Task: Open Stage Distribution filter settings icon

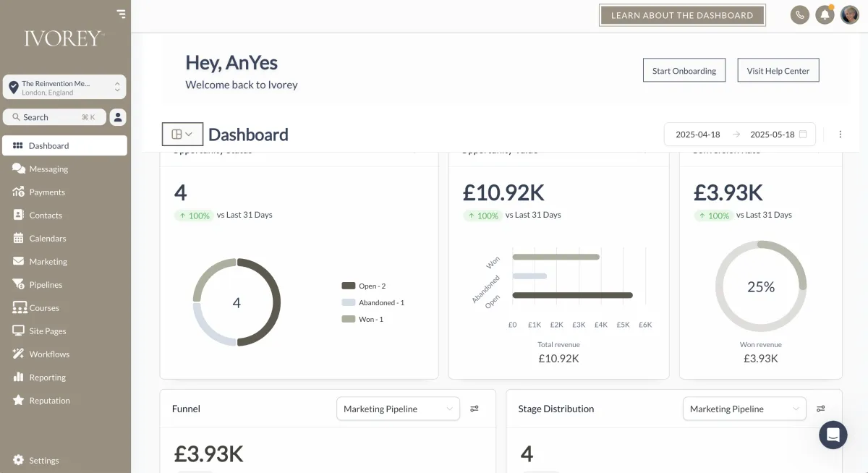Action: coord(821,409)
